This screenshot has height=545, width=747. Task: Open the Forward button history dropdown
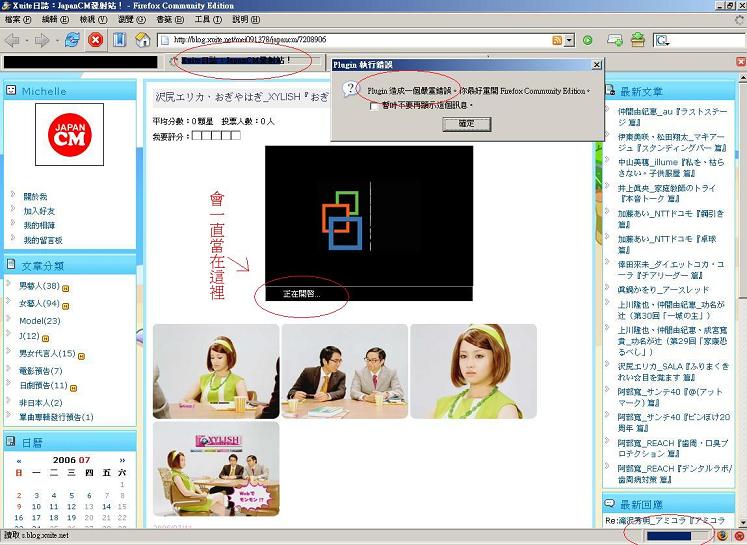pos(57,40)
